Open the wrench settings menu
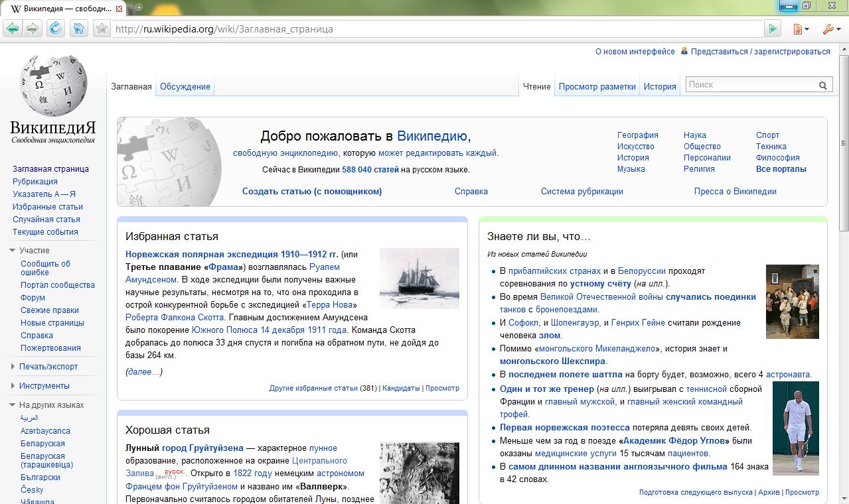Screen dimensions: 849x504 point(830,29)
